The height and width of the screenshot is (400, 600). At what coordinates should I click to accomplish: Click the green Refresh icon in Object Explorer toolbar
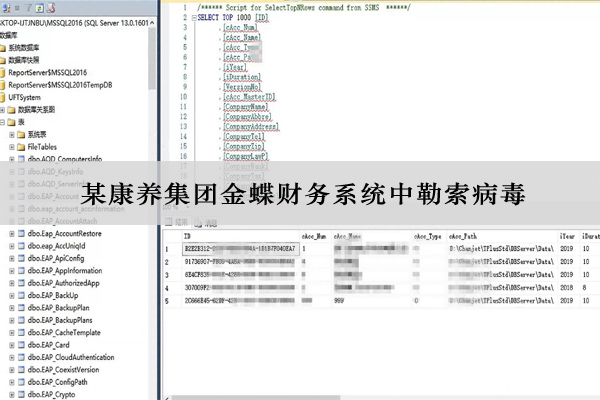pos(40,7)
